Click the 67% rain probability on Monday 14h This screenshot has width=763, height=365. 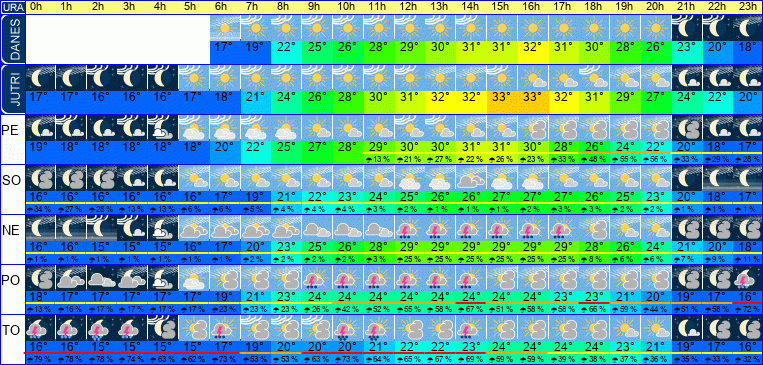[471, 309]
